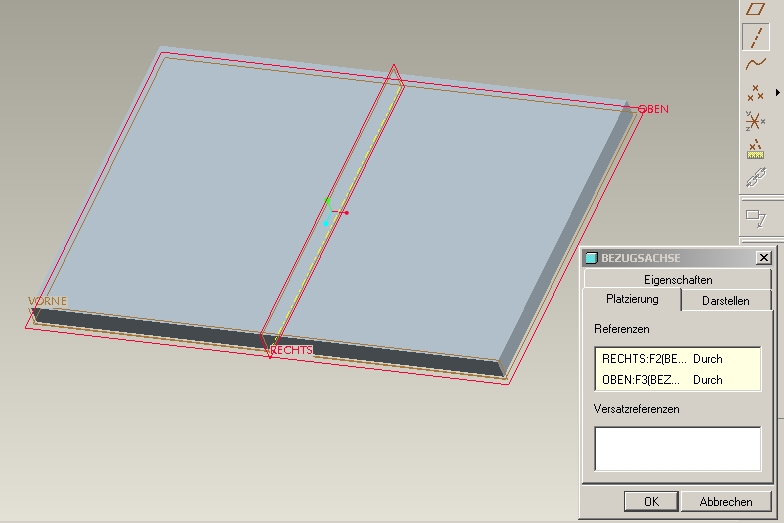
Task: Switch to the Darstellen tab
Action: 726,300
